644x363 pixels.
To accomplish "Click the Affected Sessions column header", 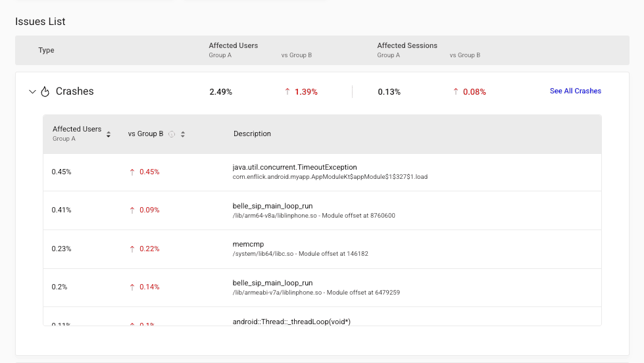I will coord(407,45).
